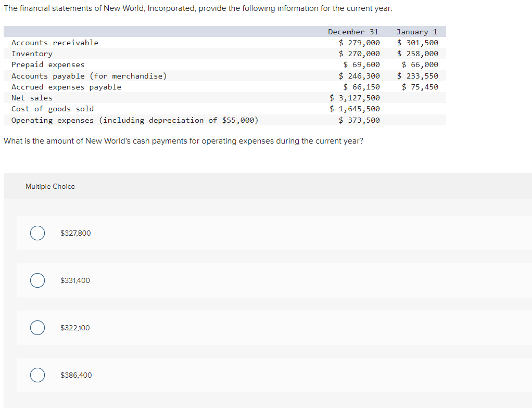Click the December 31 column header

pos(353,32)
